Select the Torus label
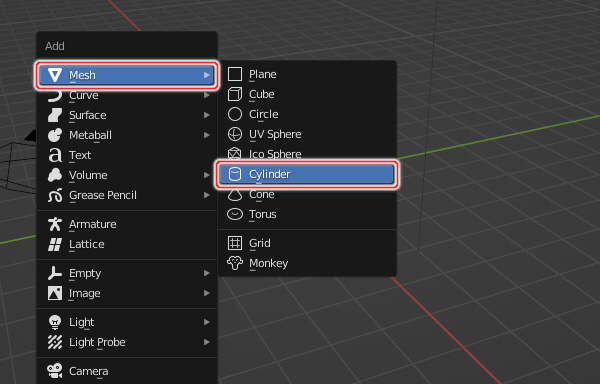 pos(262,214)
